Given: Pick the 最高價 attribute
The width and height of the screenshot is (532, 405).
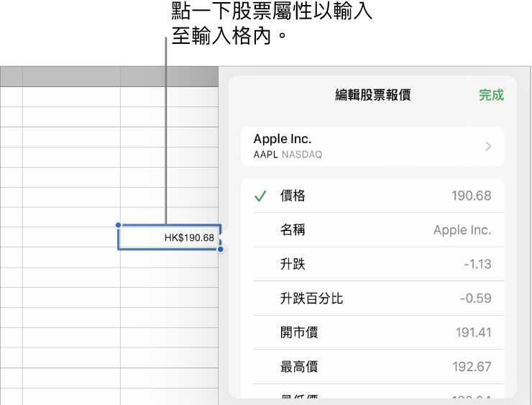Looking at the screenshot, I should (x=372, y=367).
